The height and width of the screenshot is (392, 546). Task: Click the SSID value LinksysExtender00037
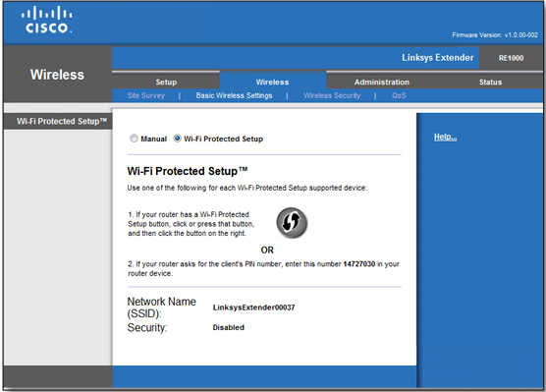253,308
